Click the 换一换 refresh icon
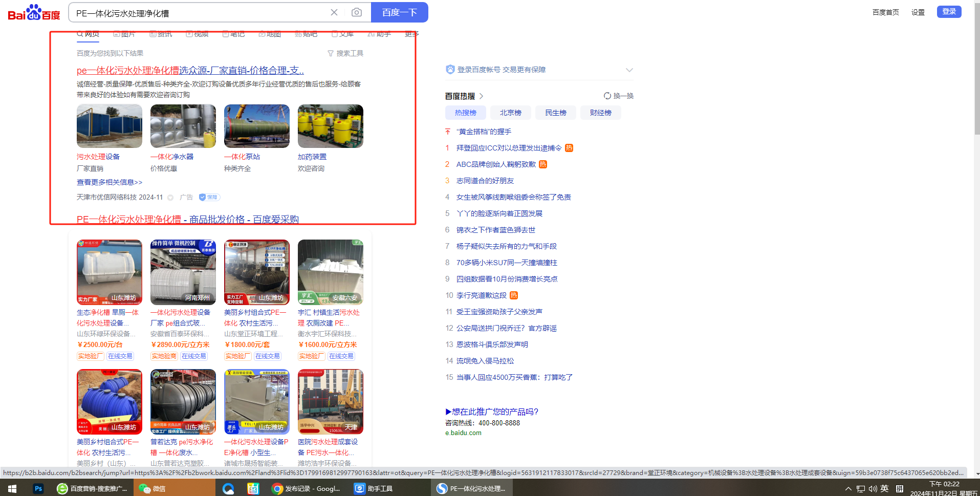The height and width of the screenshot is (496, 980). click(607, 96)
